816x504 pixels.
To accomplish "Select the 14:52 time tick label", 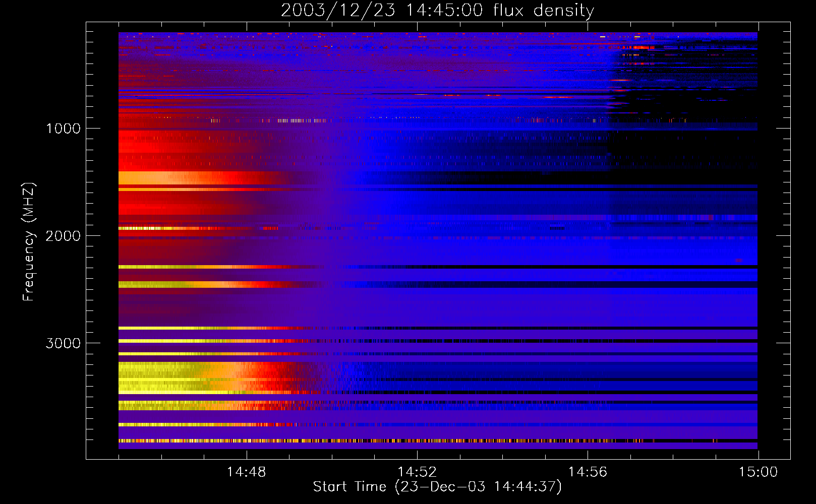I will pyautogui.click(x=417, y=472).
